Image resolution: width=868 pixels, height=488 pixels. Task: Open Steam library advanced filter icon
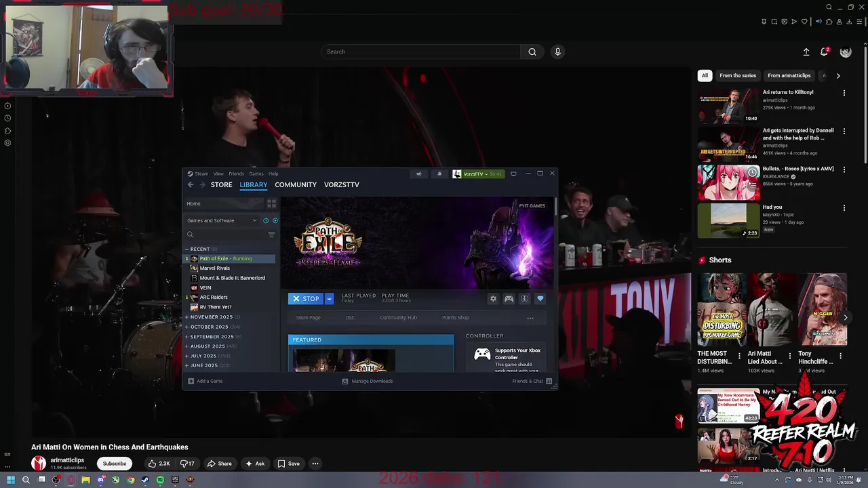(x=271, y=235)
